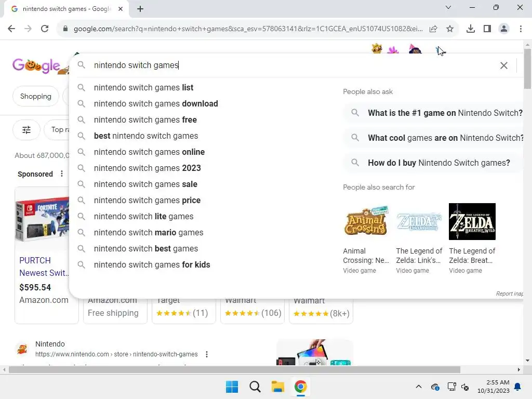Open the notifications bell icon

[x=518, y=387]
